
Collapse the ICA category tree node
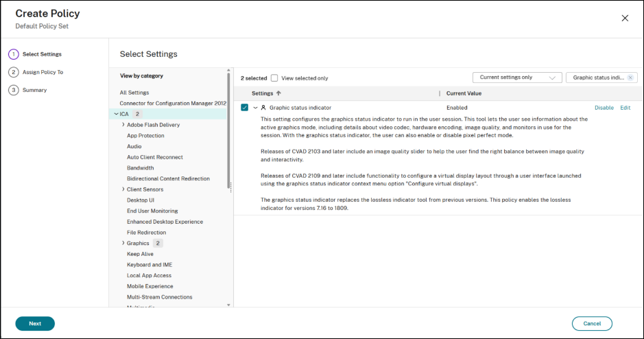pos(116,114)
